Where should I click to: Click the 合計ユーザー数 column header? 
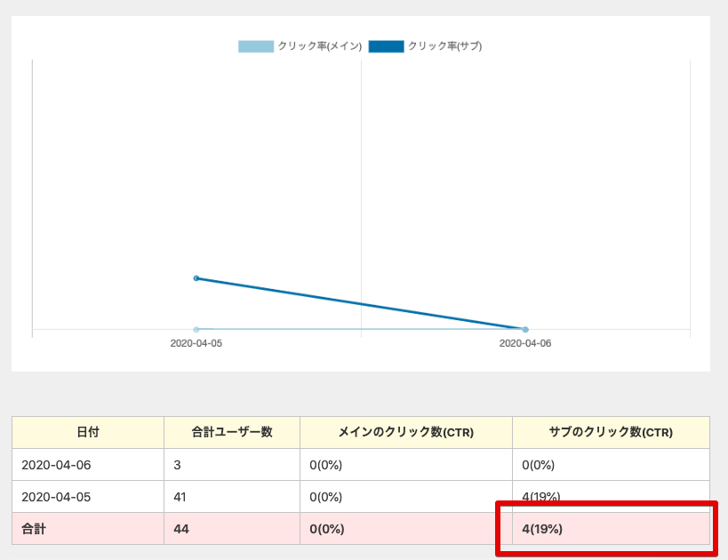tap(232, 432)
